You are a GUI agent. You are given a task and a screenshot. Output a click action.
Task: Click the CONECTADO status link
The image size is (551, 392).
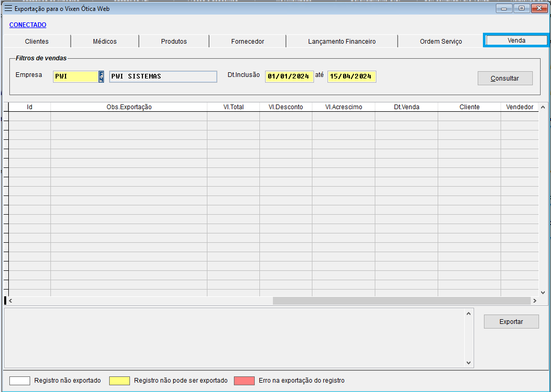[28, 25]
